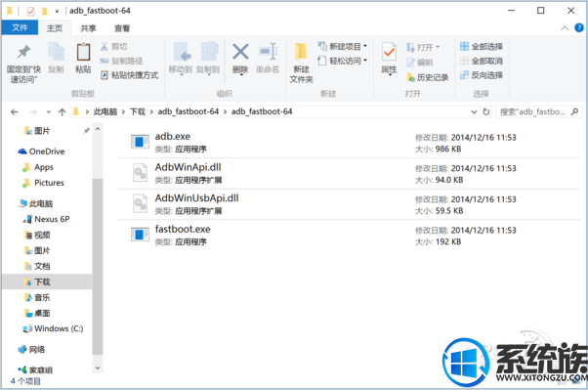Open the recent locations dropdown arrow
Viewport: 588px width, 390px height.
point(49,111)
